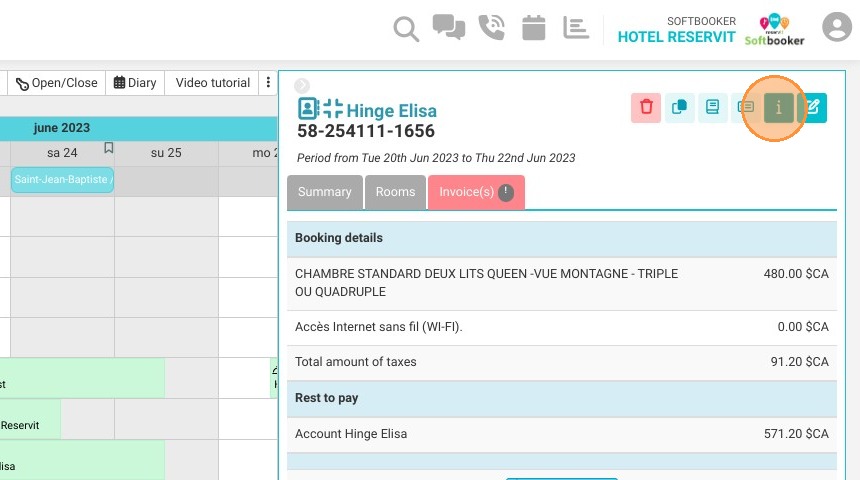The height and width of the screenshot is (480, 860).
Task: Click the Hinge Elisa customer name
Action: coord(392,111)
